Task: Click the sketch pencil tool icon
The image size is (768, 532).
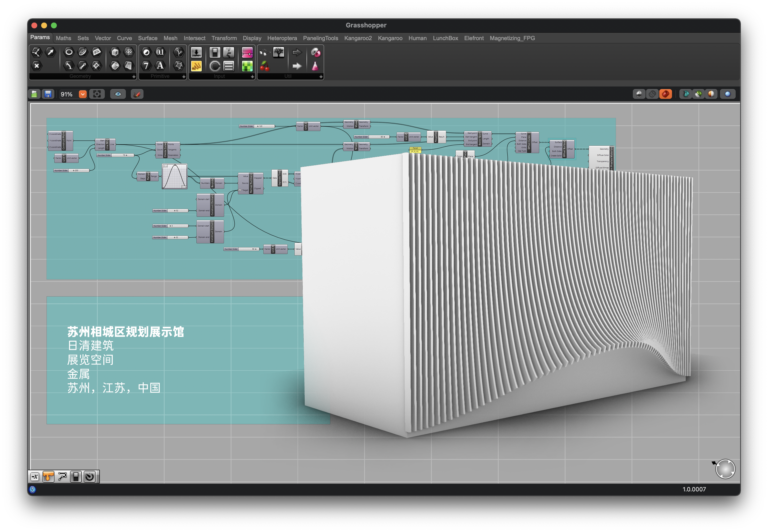Action: point(137,94)
